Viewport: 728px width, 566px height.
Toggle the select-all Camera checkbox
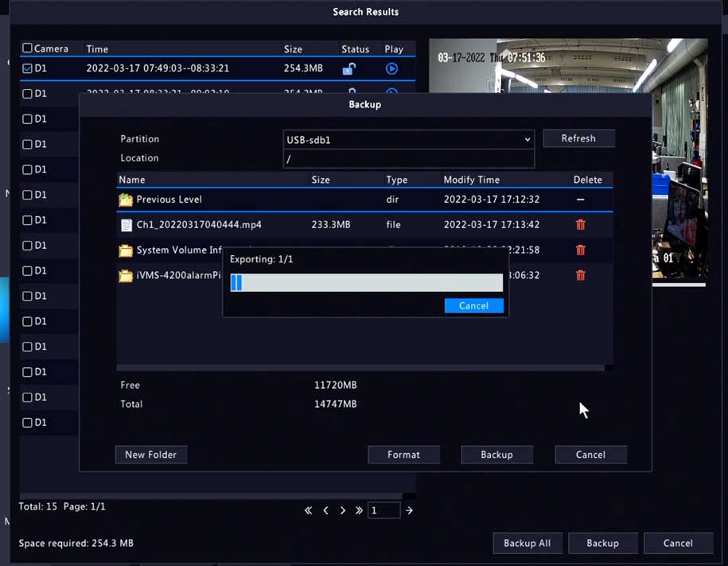coord(27,48)
